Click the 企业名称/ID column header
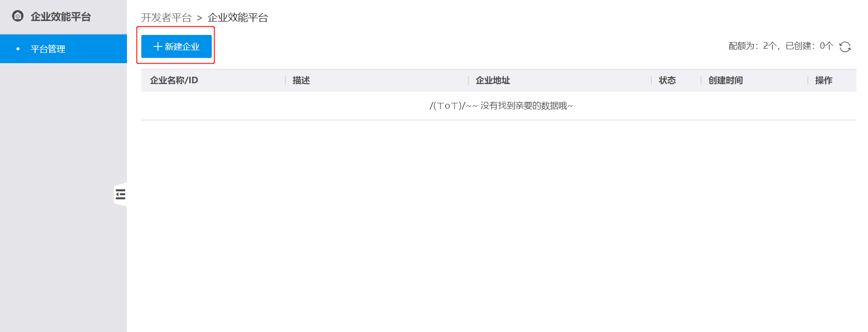 (x=174, y=80)
